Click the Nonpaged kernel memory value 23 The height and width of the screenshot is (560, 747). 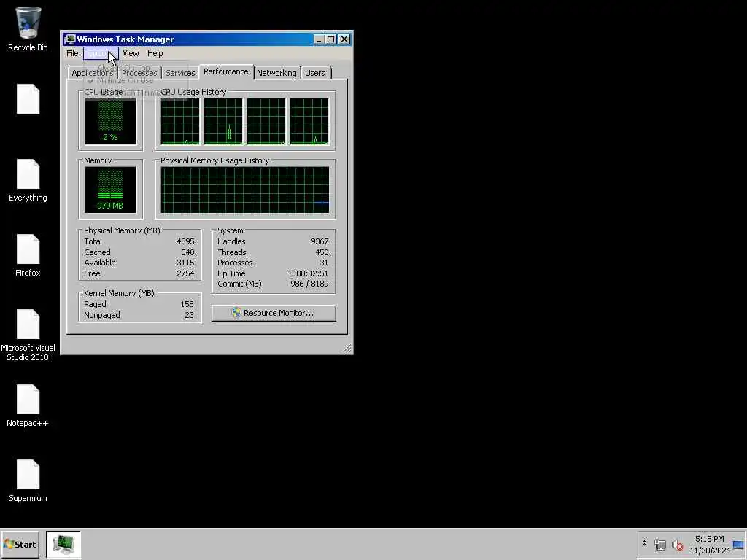pos(189,315)
